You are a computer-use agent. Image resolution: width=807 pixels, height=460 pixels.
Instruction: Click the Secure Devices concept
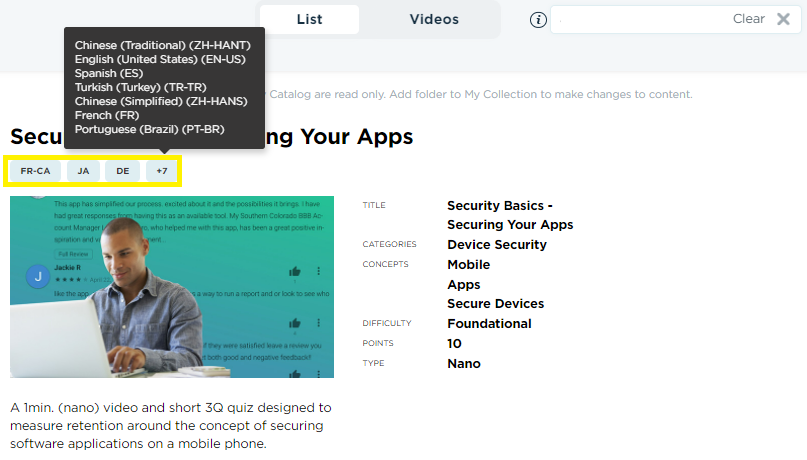[495, 304]
